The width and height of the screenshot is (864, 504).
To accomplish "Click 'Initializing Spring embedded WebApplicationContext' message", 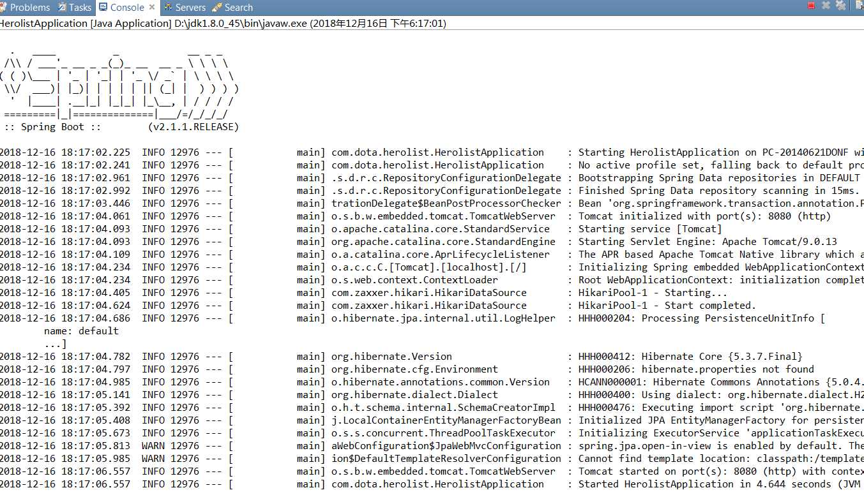I will point(721,267).
